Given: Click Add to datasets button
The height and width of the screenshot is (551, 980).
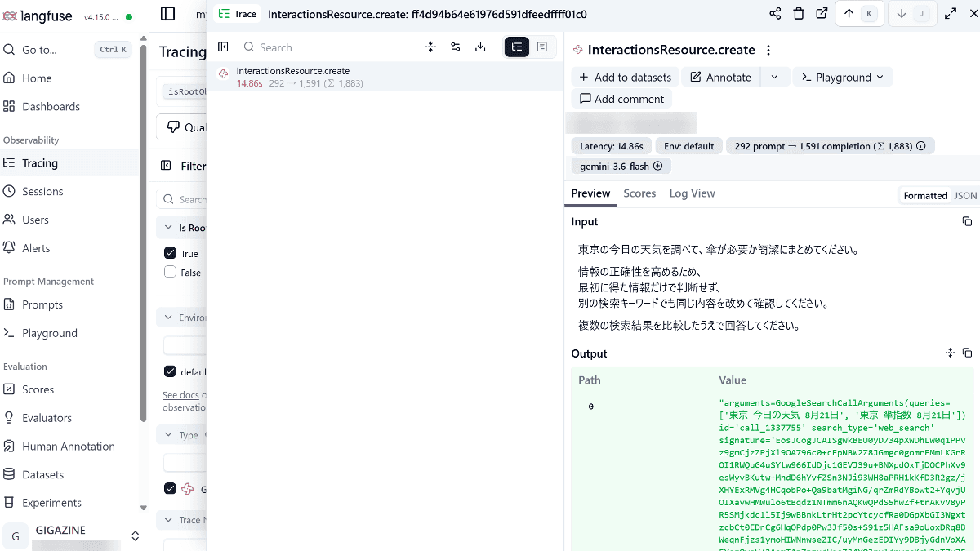Looking at the screenshot, I should (625, 77).
